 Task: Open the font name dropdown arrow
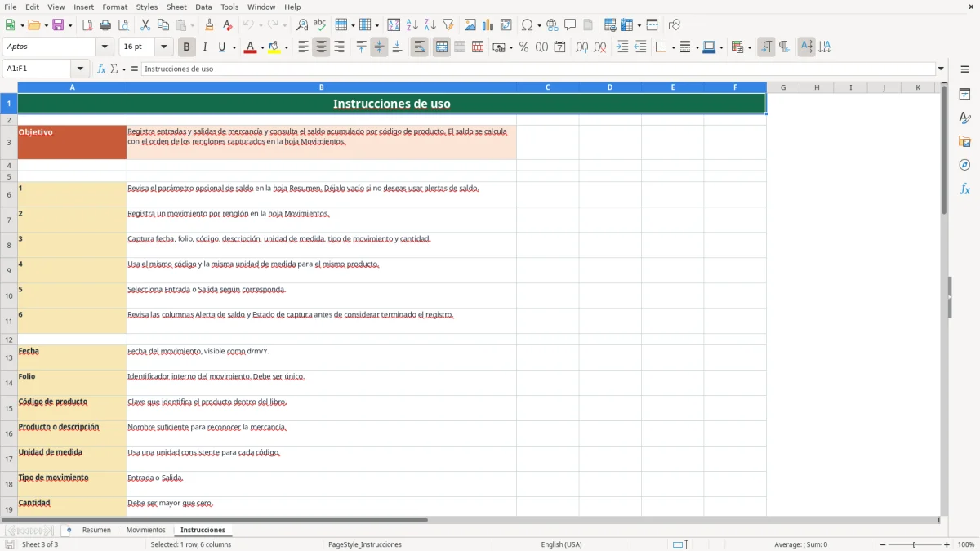(105, 47)
